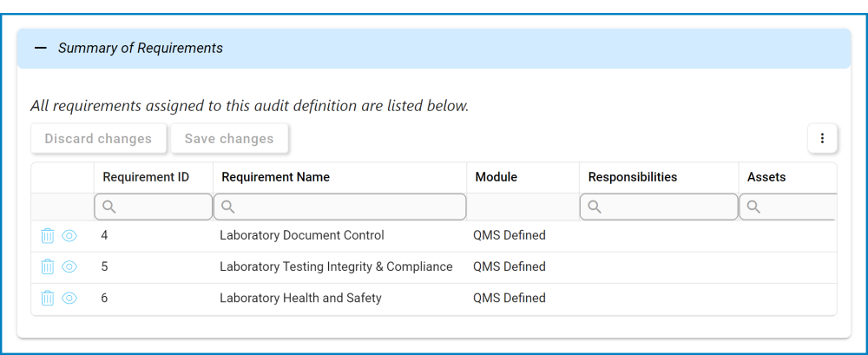Sort by Requirement ID column header
The height and width of the screenshot is (355, 868).
point(146,177)
